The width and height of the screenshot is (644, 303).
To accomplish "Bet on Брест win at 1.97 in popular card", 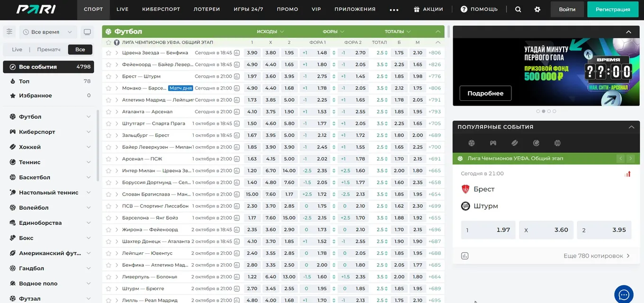I will pyautogui.click(x=488, y=230).
